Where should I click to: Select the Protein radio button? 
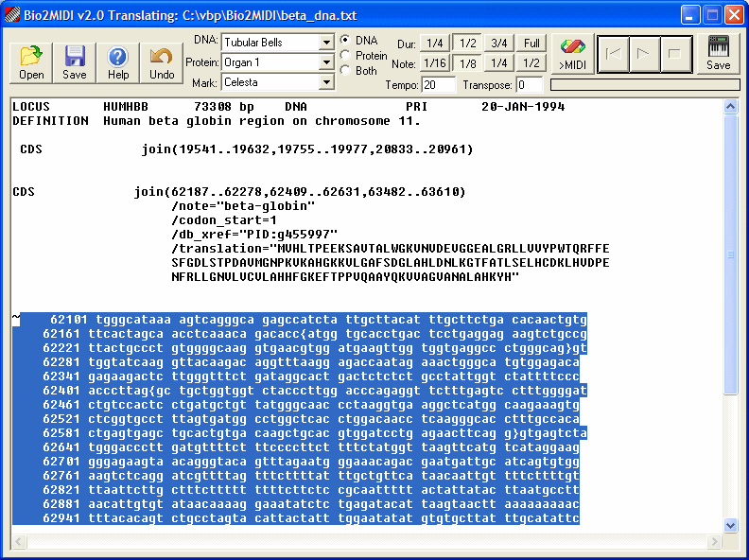[x=345, y=56]
